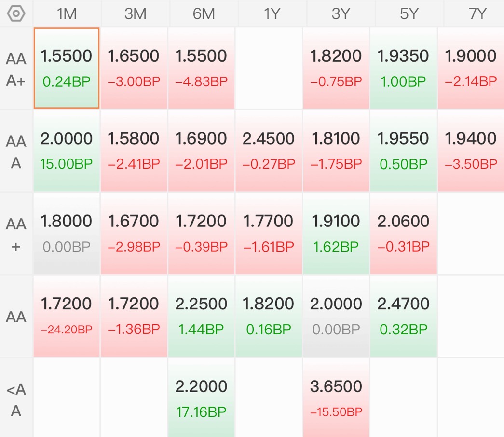Screen dimensions: 504x437
Task: Open <AA 6M cell showing 17.16BP
Action: click(x=201, y=398)
